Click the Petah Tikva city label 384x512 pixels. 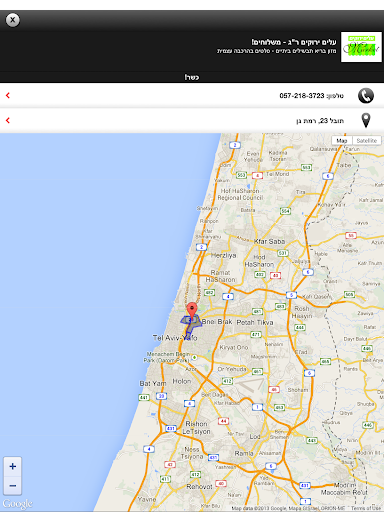(x=255, y=322)
